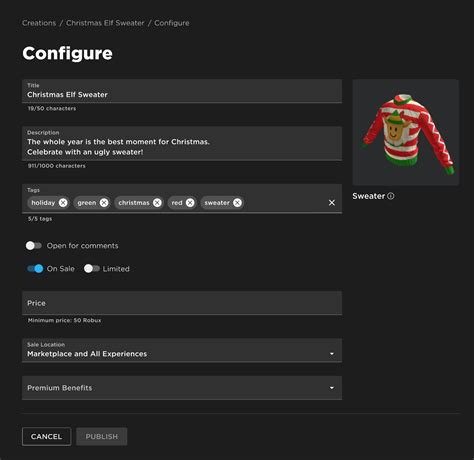Remove the sweater tag
Viewport: 474px width, 460px height.
coord(237,203)
